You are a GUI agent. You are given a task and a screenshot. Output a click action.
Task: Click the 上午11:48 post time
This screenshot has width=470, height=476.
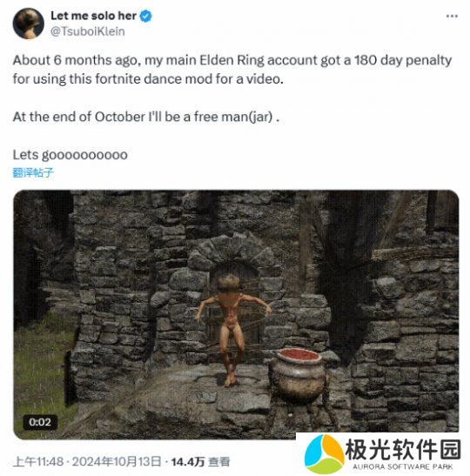pyautogui.click(x=38, y=462)
